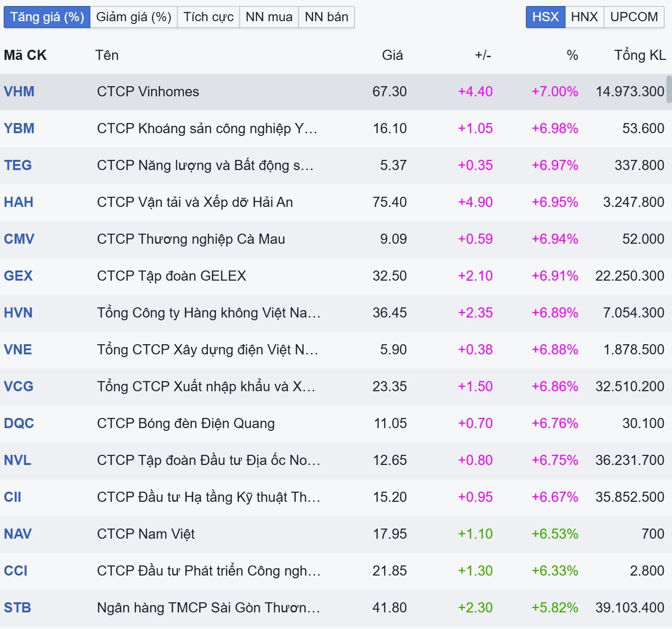This screenshot has width=672, height=629.
Task: Show the NN bán tab
Action: (x=326, y=17)
